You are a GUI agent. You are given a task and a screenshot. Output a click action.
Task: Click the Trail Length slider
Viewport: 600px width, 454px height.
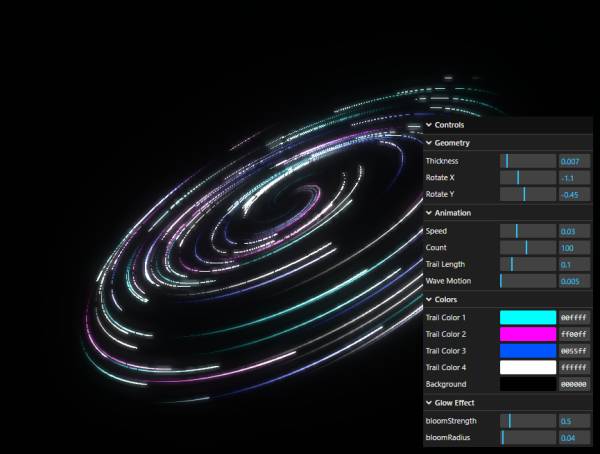click(x=527, y=265)
